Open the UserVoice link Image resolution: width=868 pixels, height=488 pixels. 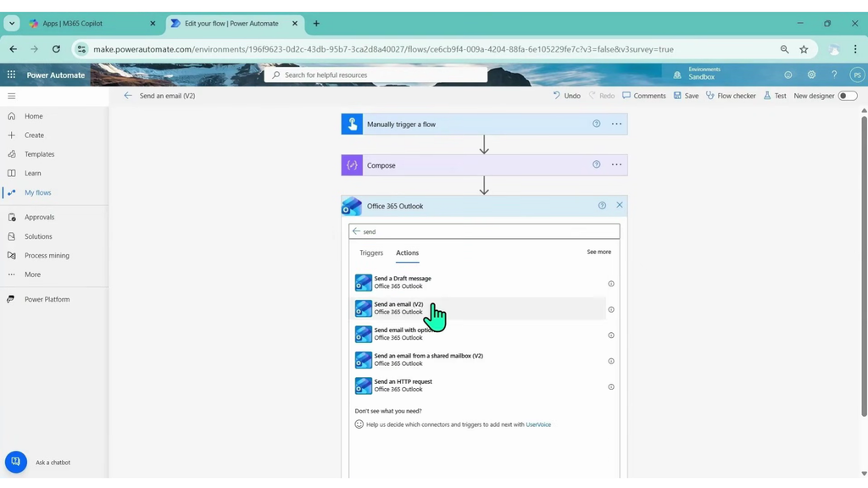click(538, 425)
